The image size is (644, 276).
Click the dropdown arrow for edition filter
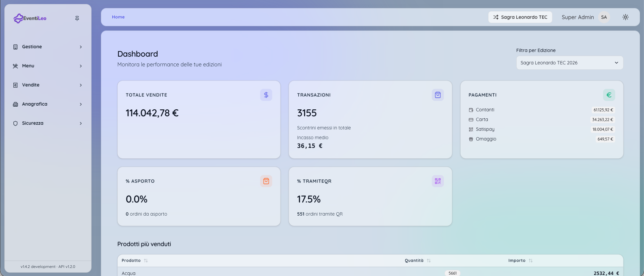[616, 63]
